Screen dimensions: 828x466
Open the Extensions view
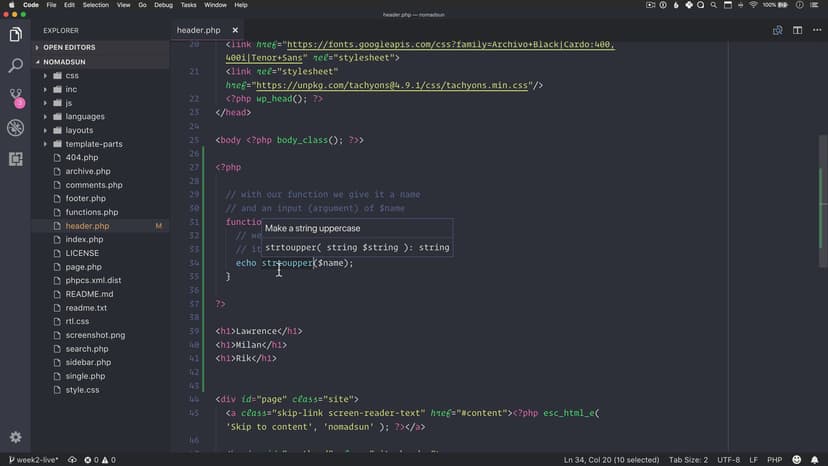click(15, 158)
